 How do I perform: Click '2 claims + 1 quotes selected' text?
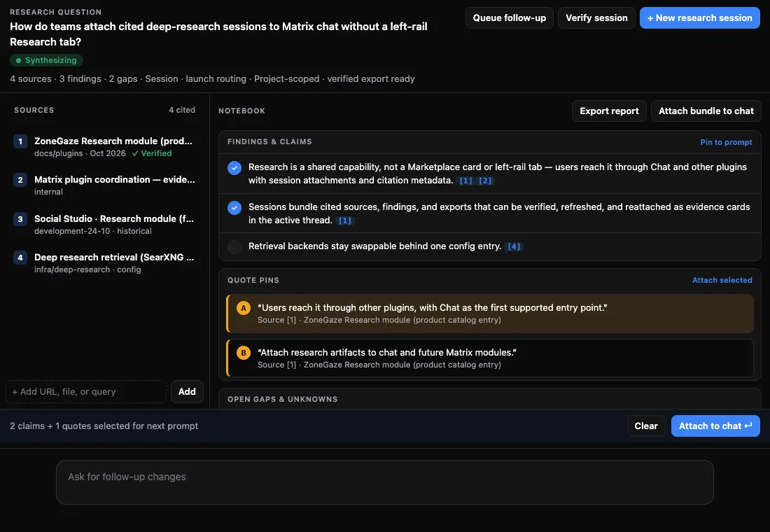(x=104, y=426)
